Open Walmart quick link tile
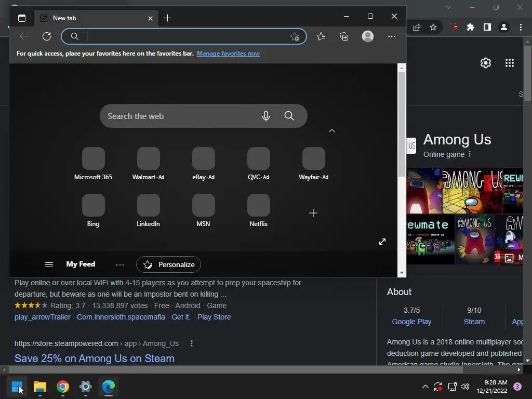Screen dimensions: 532x399 (148, 164)
